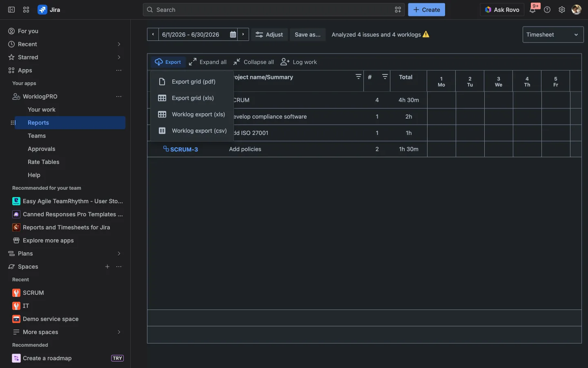Image resolution: width=588 pixels, height=368 pixels.
Task: Open WorklogPRO more options ellipsis
Action: [119, 96]
